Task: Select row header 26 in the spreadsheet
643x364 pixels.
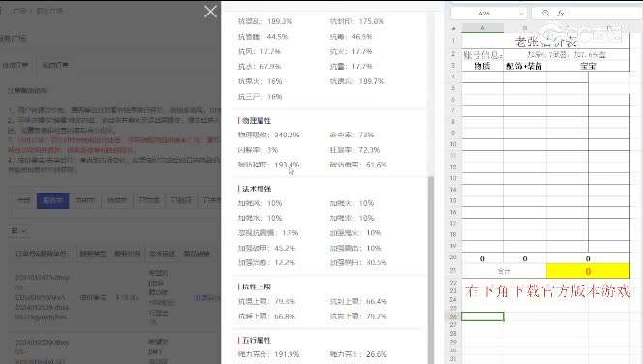Action: (453, 317)
